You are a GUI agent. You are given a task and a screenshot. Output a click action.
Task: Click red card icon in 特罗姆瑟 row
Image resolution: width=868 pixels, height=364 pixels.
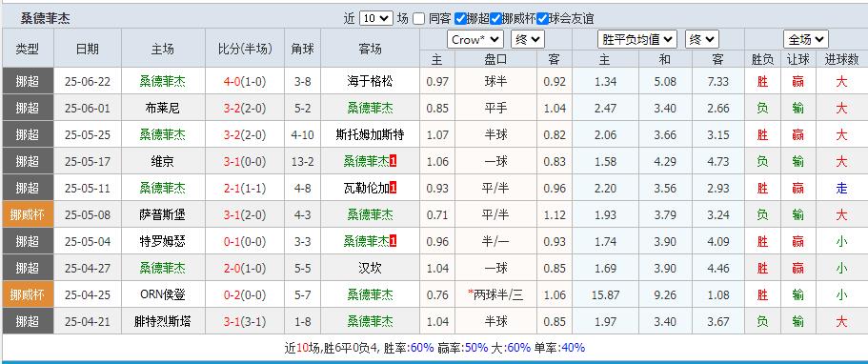[394, 241]
